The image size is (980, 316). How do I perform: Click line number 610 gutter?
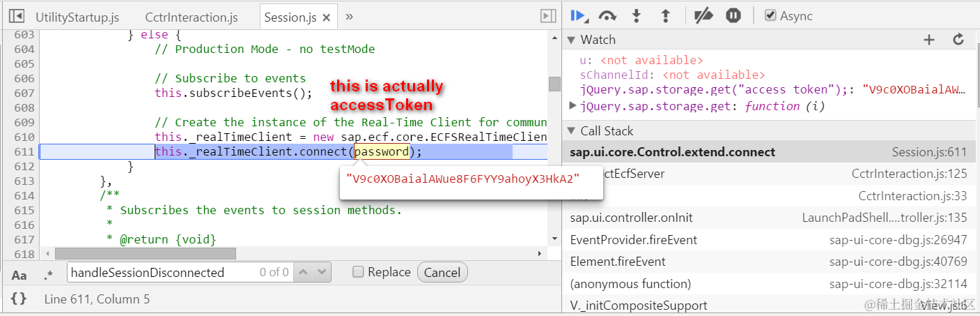[24, 137]
